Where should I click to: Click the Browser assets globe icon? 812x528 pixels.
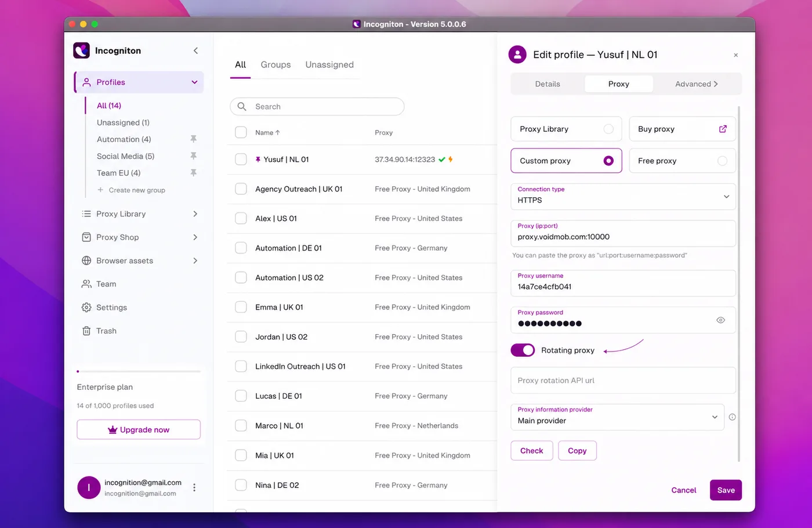tap(86, 261)
